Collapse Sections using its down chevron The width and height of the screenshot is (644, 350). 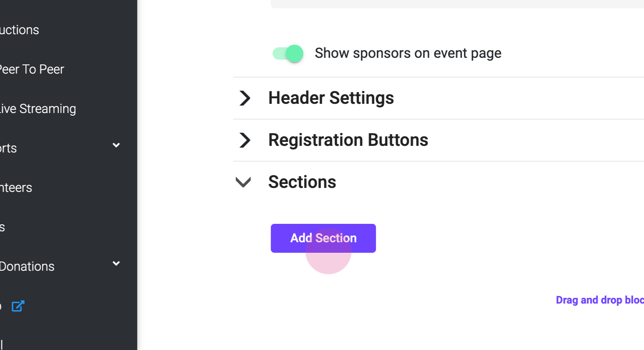click(x=243, y=182)
